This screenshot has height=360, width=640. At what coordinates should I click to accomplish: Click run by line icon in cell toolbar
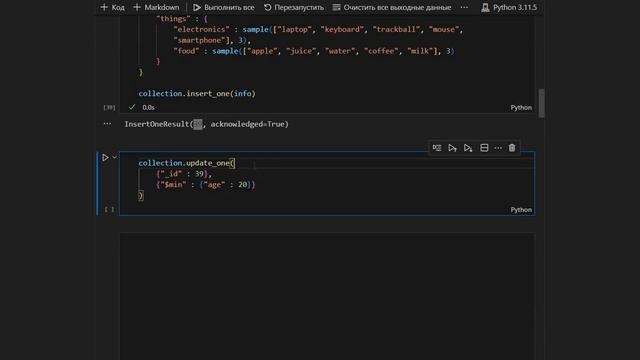pyautogui.click(x=437, y=148)
